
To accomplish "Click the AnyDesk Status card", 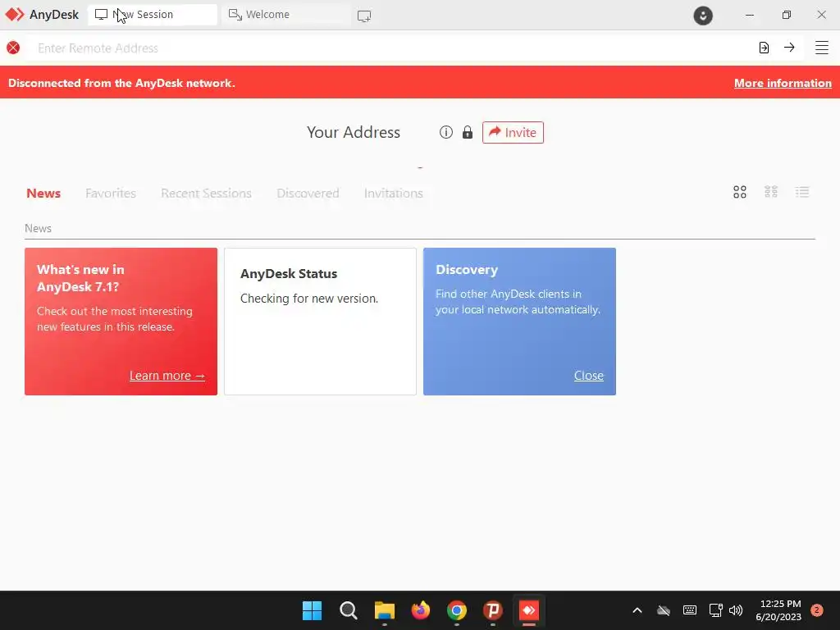I will 321,322.
